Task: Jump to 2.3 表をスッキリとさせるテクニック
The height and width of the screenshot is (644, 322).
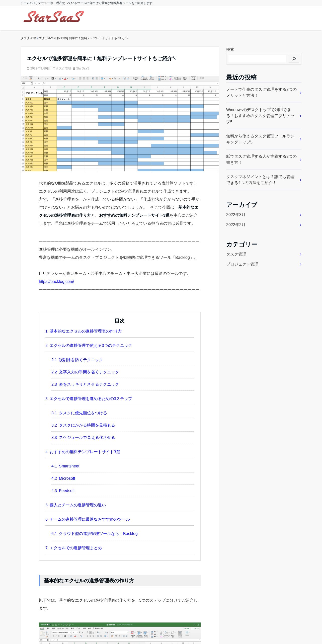Action: click(85, 384)
